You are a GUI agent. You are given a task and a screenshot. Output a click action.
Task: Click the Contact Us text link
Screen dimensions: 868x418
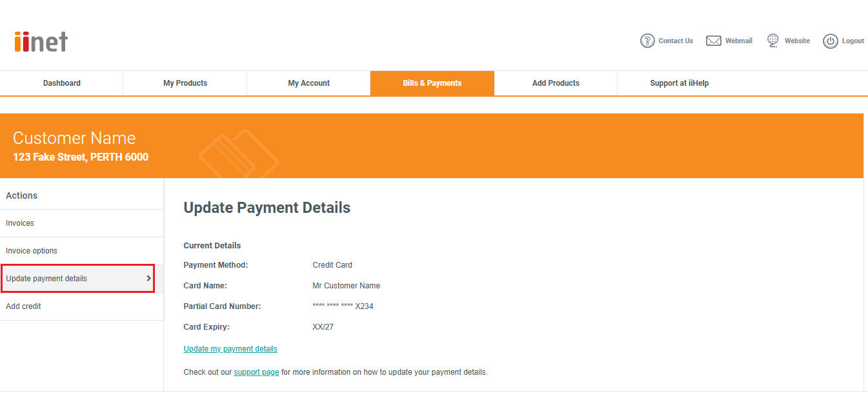tap(676, 41)
